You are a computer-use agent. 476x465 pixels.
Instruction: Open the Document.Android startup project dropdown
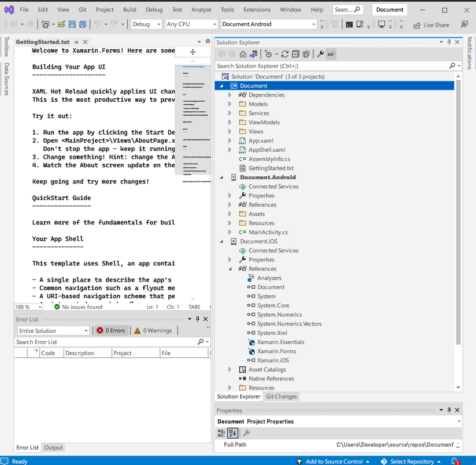pyautogui.click(x=269, y=24)
